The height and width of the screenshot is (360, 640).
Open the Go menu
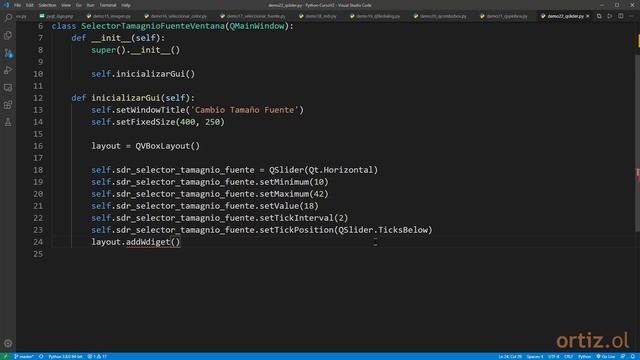78,5
